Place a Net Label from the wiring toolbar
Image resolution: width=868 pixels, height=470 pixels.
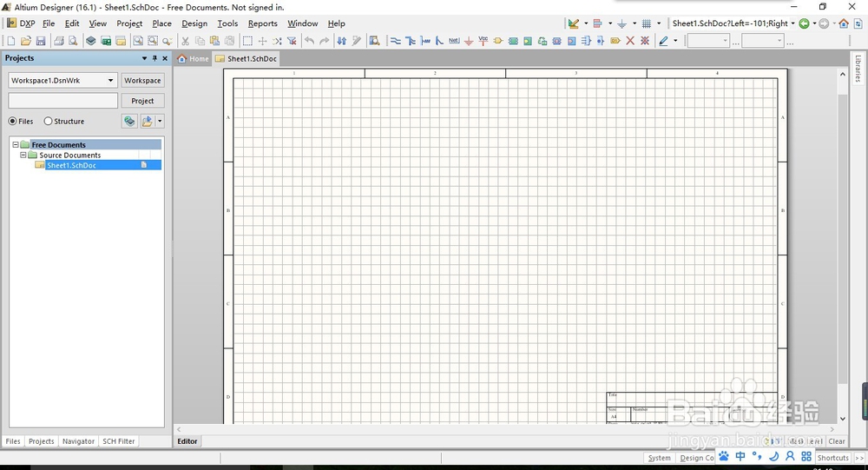(x=454, y=41)
